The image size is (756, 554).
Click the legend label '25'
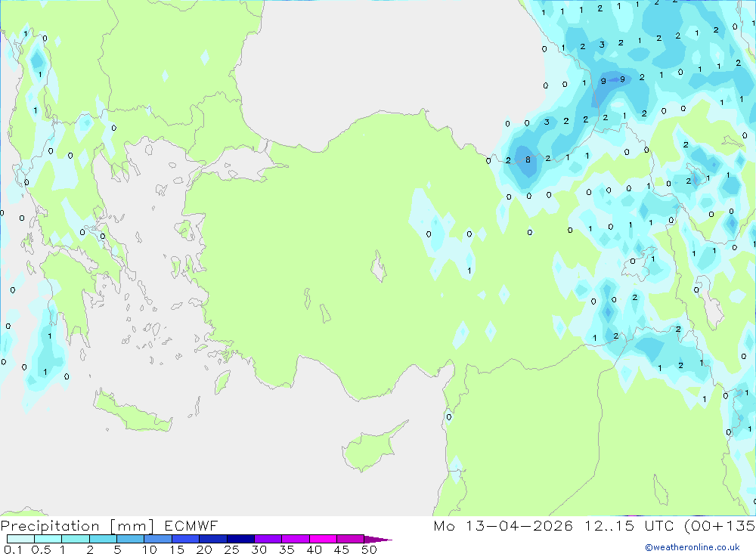coord(232,549)
